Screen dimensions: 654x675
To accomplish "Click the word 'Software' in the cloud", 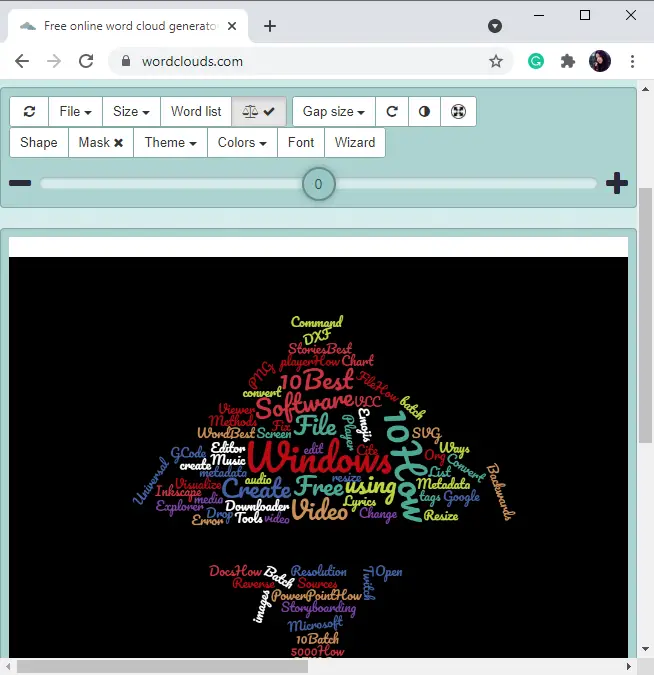I will (304, 406).
